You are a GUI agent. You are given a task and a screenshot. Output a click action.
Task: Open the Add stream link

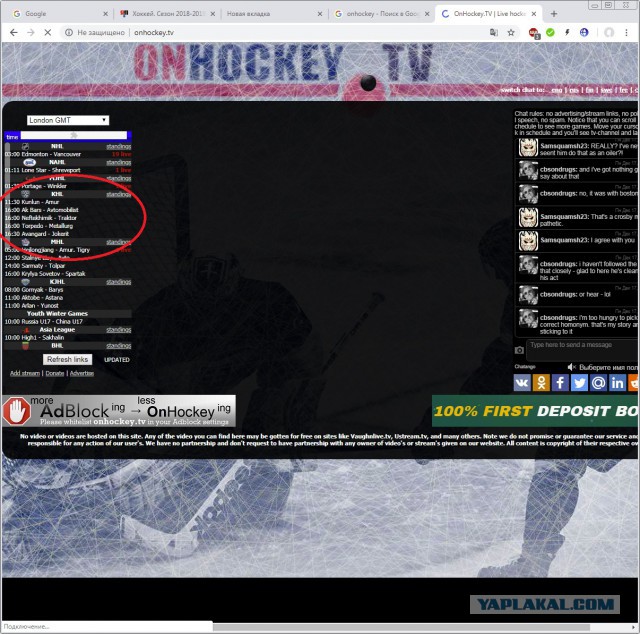[25, 373]
